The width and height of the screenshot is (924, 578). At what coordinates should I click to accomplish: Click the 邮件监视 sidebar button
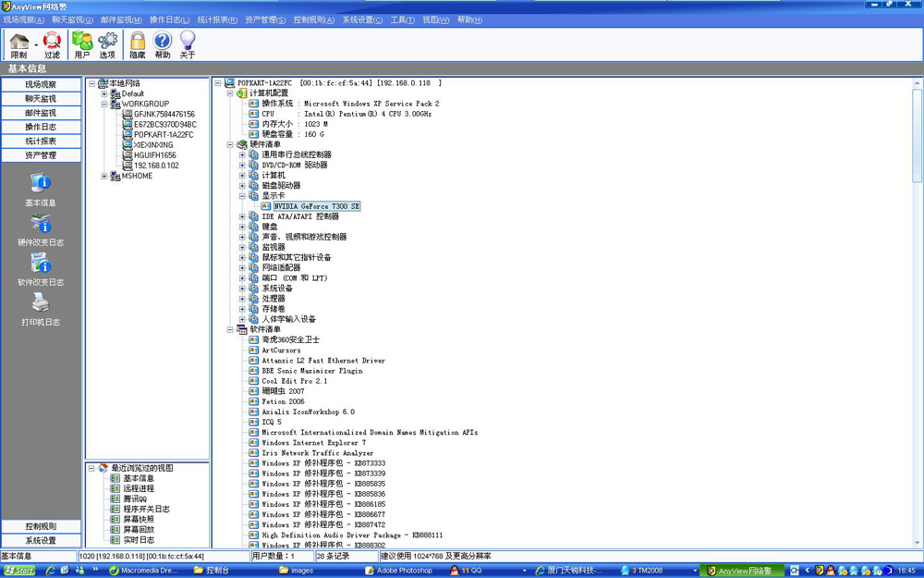41,113
